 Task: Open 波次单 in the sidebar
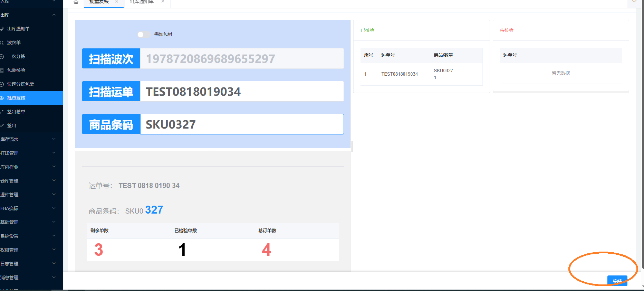14,43
